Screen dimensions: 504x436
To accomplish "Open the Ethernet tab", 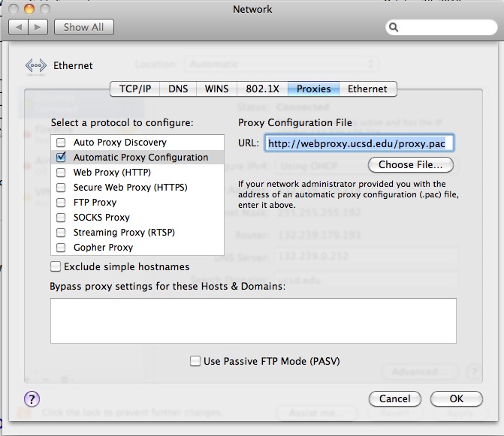I will coord(368,89).
